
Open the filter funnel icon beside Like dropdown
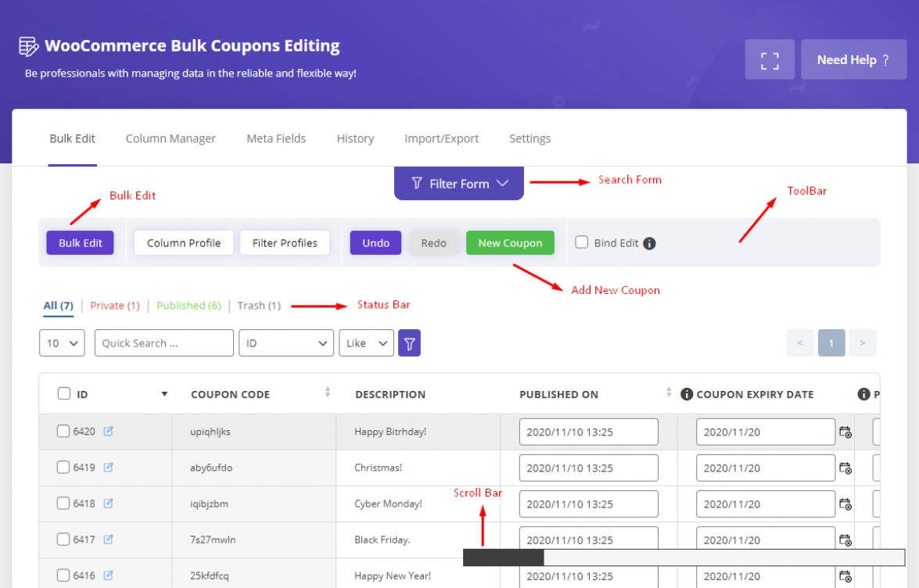pyautogui.click(x=409, y=342)
